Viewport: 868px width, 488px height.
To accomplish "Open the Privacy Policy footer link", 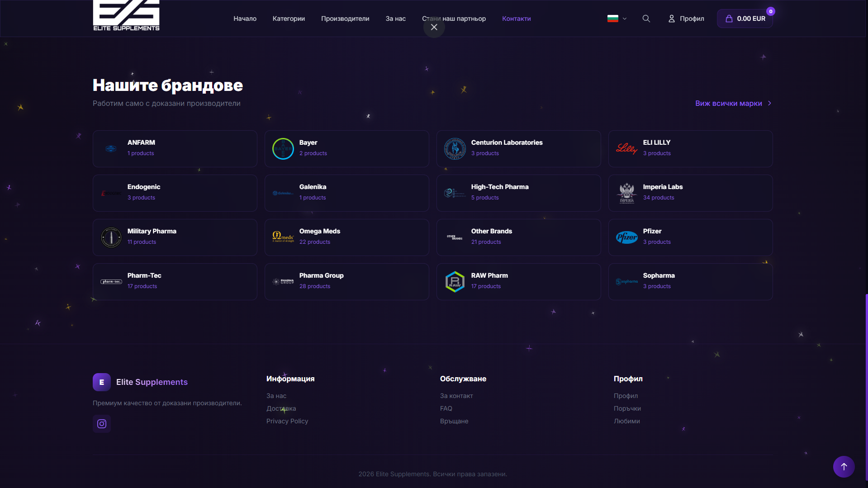I will pos(287,421).
